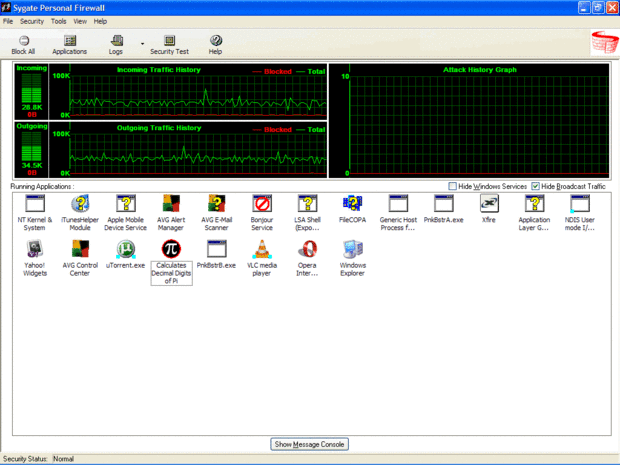Select the Pi calculator application icon
The height and width of the screenshot is (465, 620).
171,249
